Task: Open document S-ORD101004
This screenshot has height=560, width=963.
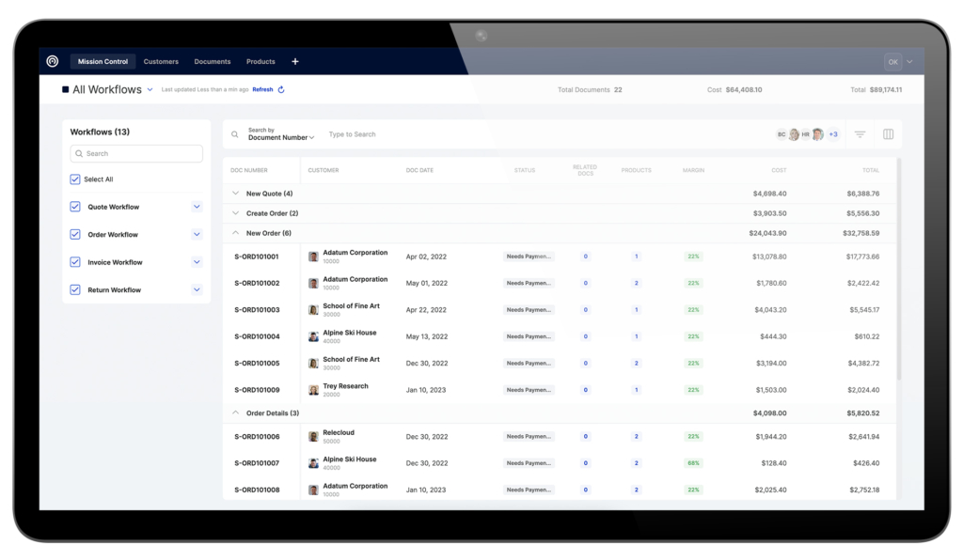Action: tap(257, 336)
